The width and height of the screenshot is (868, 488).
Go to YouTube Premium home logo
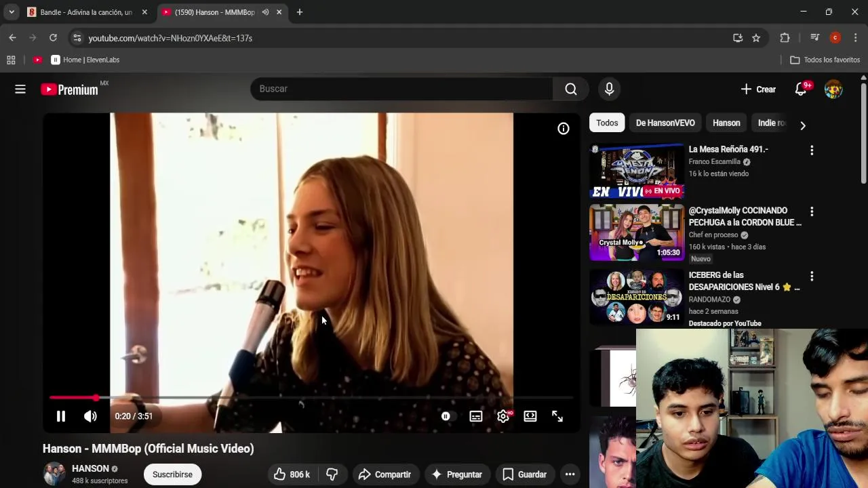pyautogui.click(x=69, y=89)
